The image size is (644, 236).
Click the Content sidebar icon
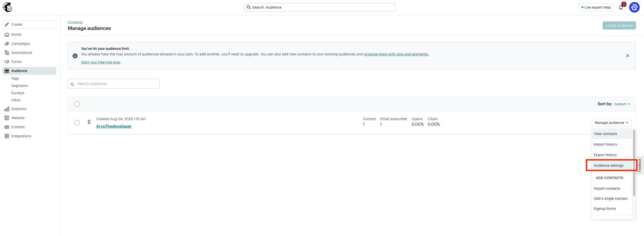(x=7, y=127)
